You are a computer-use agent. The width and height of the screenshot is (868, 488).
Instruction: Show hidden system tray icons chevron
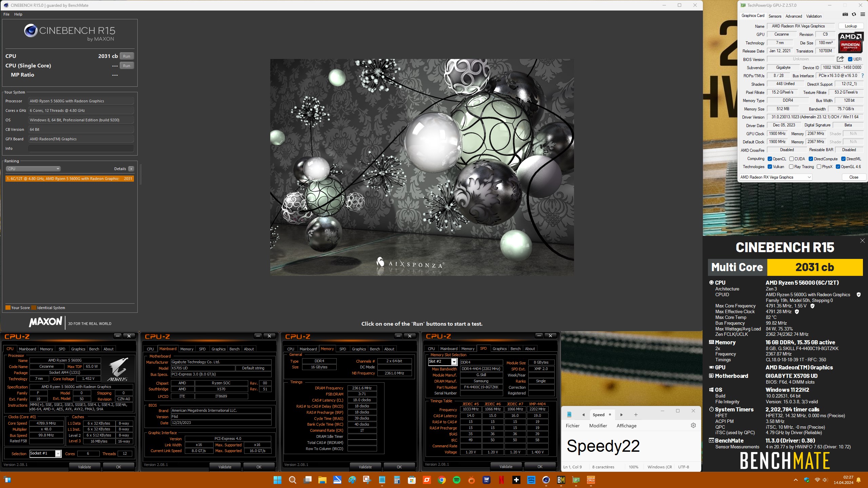[795, 480]
